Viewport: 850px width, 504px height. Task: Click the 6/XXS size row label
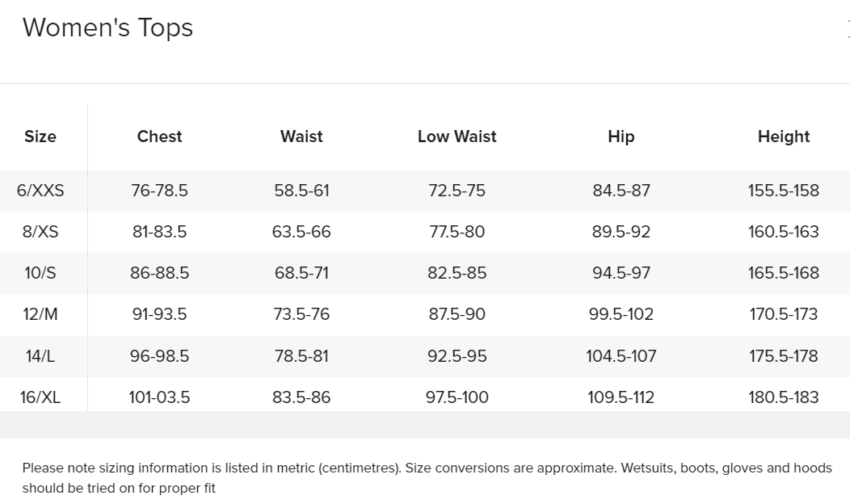click(40, 191)
